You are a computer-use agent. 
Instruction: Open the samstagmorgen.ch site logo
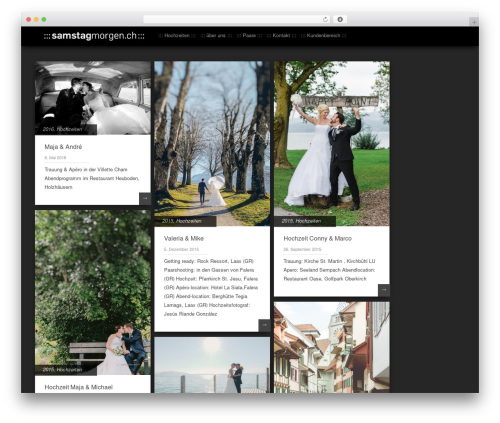94,36
